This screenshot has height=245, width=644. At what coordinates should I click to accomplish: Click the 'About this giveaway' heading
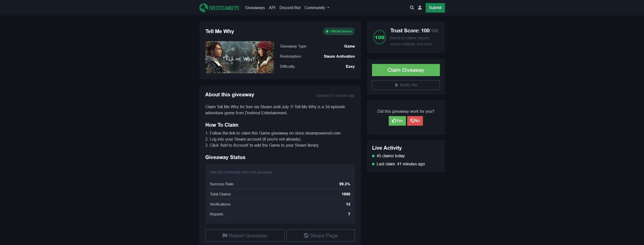coord(229,95)
